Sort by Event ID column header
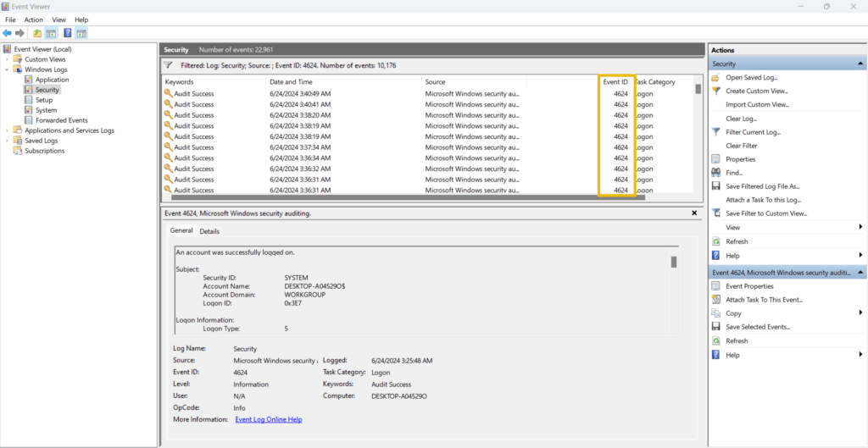 pyautogui.click(x=615, y=82)
